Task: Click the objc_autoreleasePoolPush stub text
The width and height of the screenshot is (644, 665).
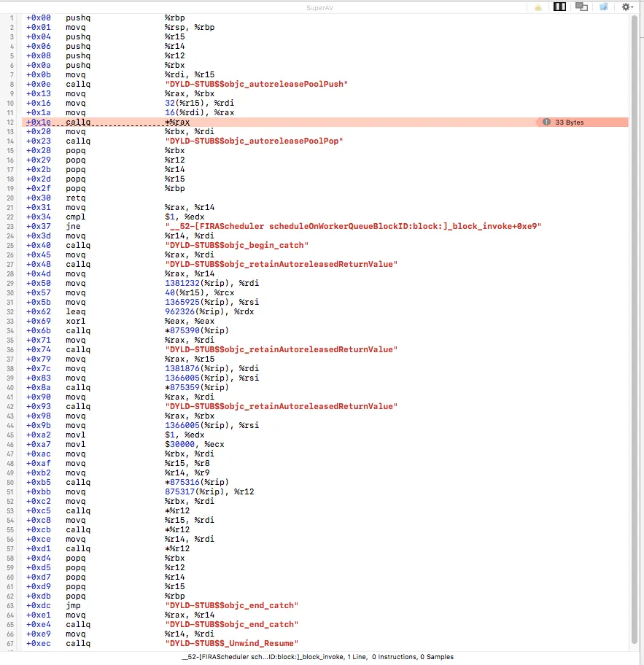Action: 256,84
